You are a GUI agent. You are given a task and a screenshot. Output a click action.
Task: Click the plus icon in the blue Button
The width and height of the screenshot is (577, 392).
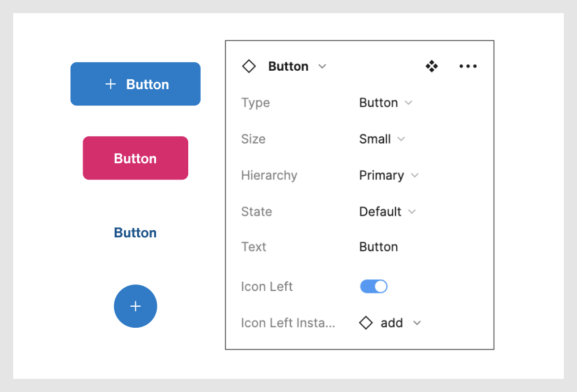(110, 84)
